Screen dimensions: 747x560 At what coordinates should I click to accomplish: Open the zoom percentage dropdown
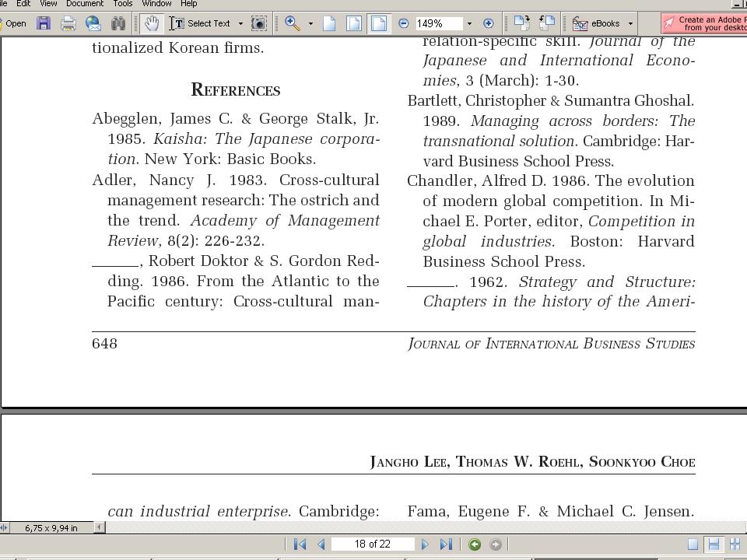point(469,23)
